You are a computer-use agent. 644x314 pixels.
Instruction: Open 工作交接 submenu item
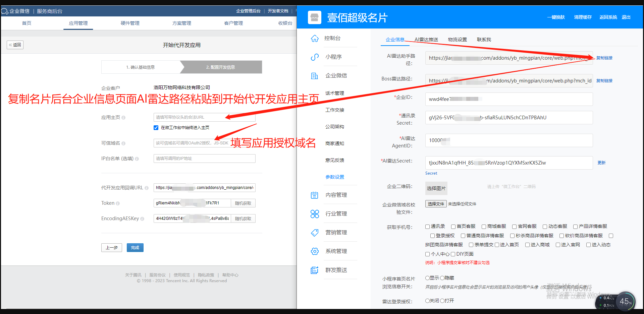335,110
